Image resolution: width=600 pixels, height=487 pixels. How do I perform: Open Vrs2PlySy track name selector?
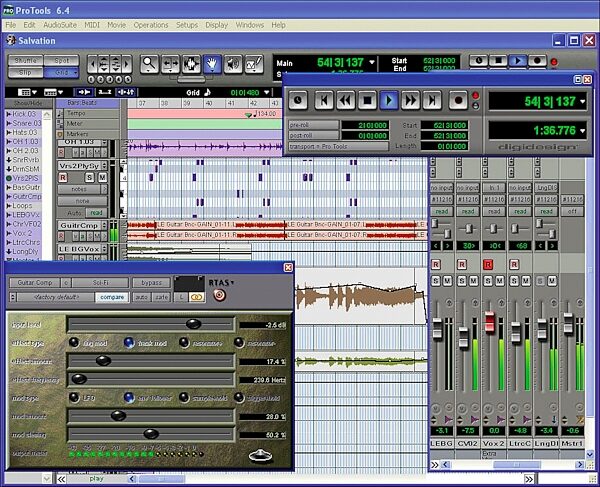pyautogui.click(x=83, y=166)
